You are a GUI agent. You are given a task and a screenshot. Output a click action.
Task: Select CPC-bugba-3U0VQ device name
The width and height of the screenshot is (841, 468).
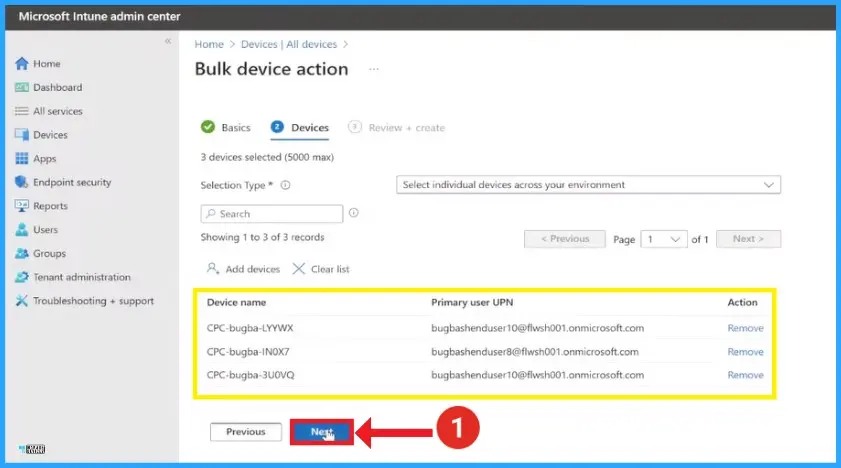pos(250,375)
